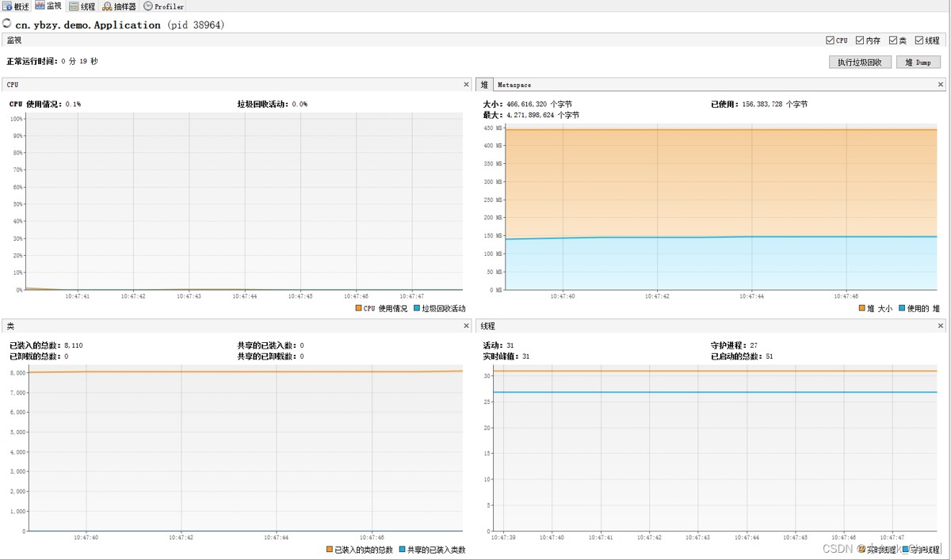Click the 已装入的类的总数 orange legend swatch
This screenshot has width=951, height=560.
(x=330, y=550)
